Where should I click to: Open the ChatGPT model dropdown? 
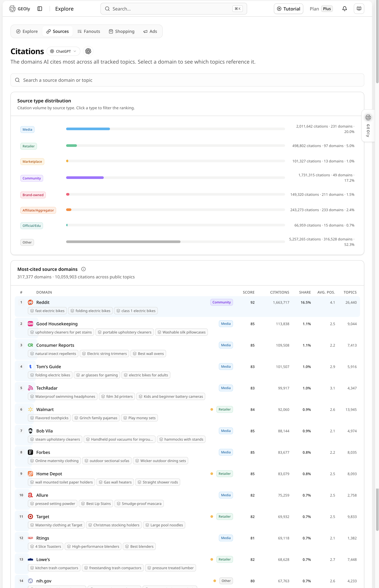[63, 51]
